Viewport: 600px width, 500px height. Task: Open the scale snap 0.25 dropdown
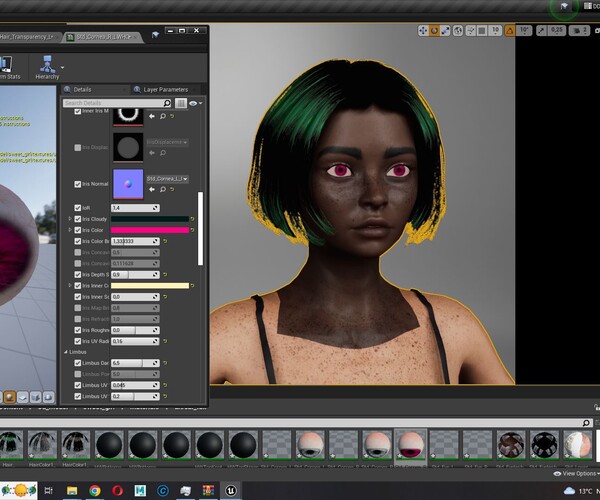(x=557, y=31)
